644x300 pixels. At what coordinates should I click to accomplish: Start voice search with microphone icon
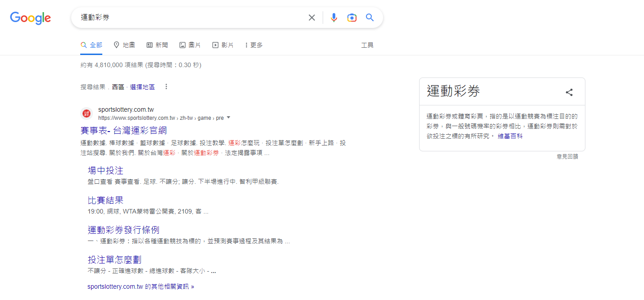click(333, 18)
